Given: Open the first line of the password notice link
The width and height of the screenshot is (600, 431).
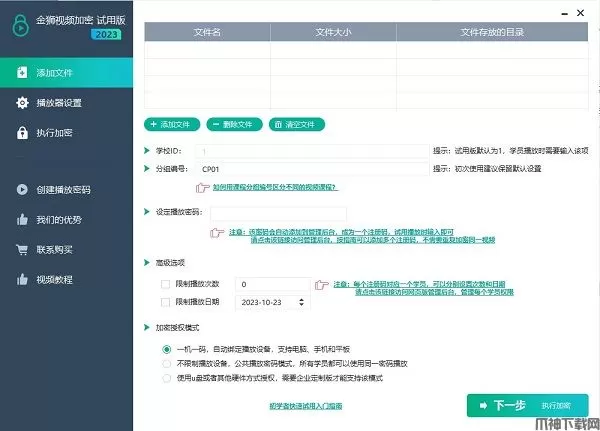Looking at the screenshot, I should [341, 232].
